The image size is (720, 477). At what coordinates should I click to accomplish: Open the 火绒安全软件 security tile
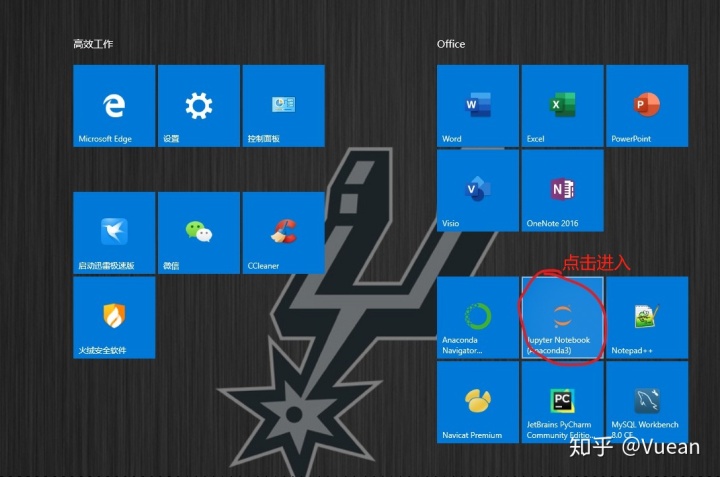[x=114, y=317]
